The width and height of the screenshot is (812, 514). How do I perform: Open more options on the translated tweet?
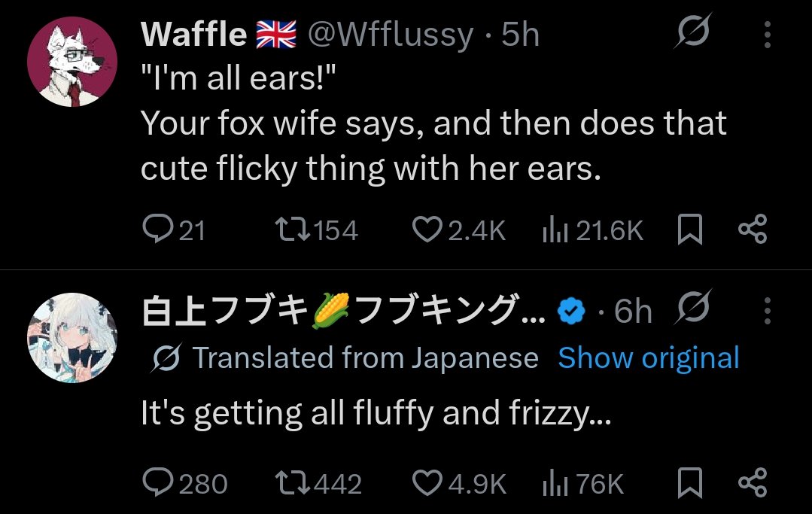(x=768, y=310)
